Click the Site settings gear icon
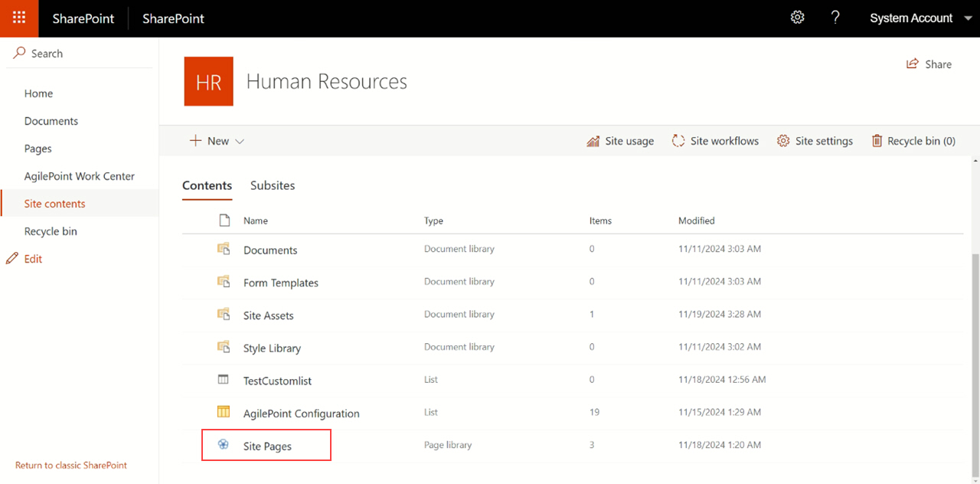The width and height of the screenshot is (980, 484). tap(783, 141)
